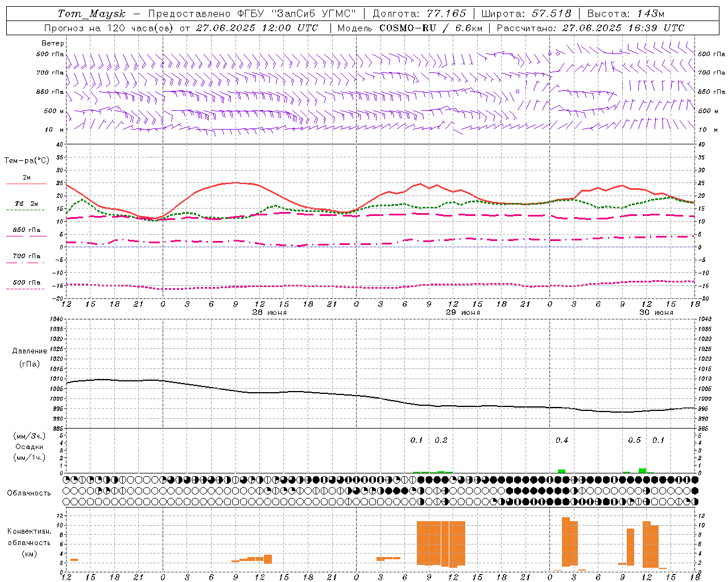
Task: Click the forecast line Прогноз на 120 часа(ов)
Action: pos(109,28)
